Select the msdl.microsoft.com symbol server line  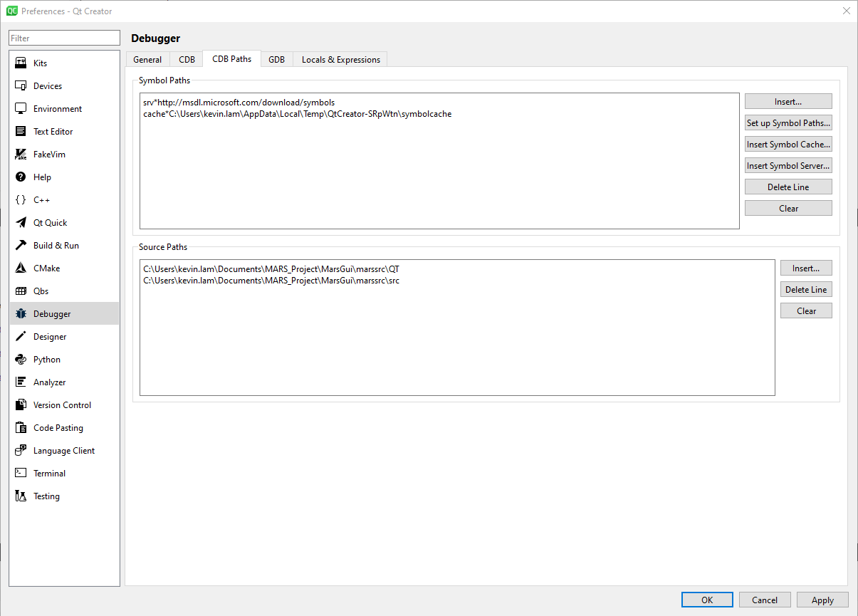239,103
